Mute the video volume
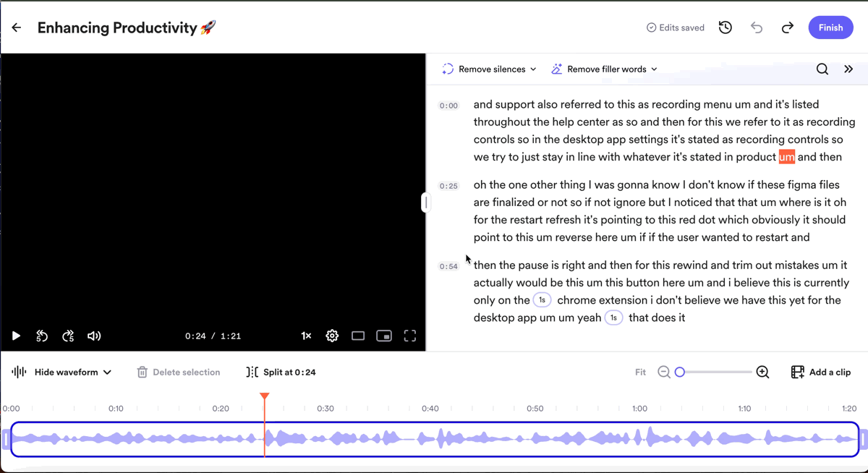The width and height of the screenshot is (868, 473). pyautogui.click(x=94, y=336)
